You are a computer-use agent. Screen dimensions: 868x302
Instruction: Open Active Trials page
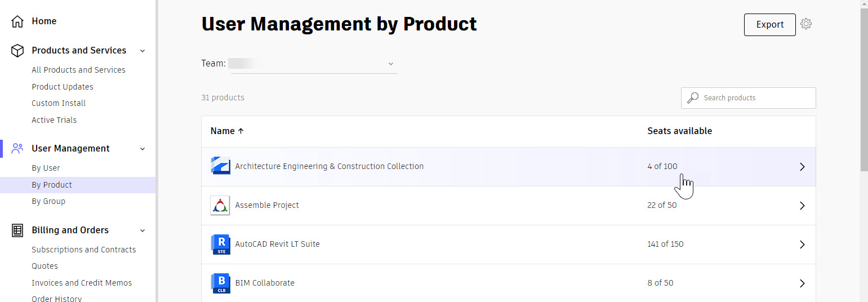[x=54, y=120]
